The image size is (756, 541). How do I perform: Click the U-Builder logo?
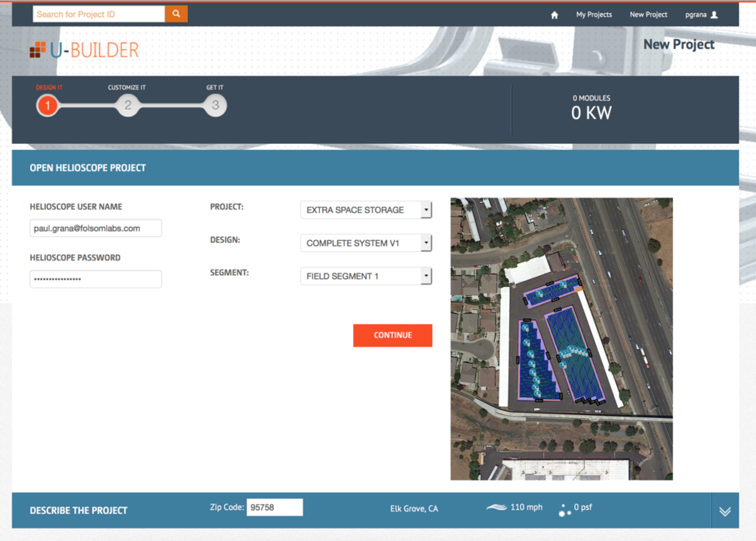pyautogui.click(x=84, y=50)
